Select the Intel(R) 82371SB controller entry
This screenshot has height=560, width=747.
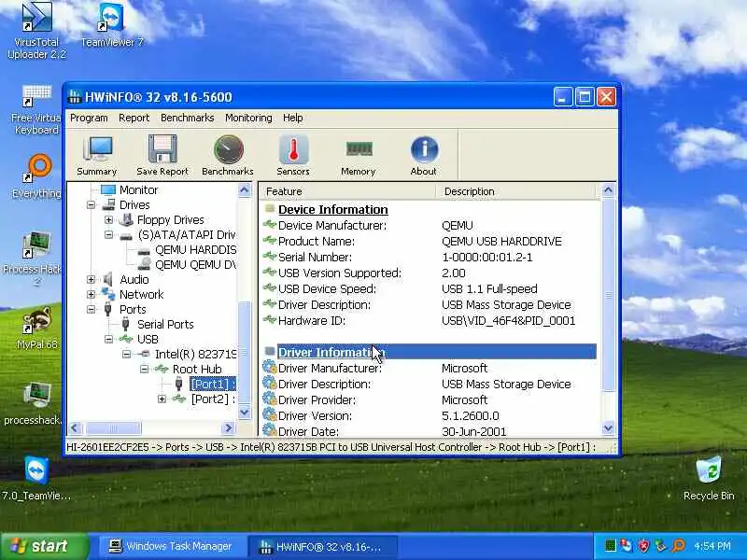[195, 355]
